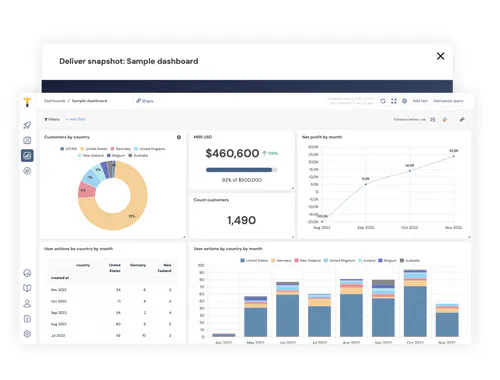Open the book documentation sidebar icon
The width and height of the screenshot is (500, 380).
coord(27,288)
